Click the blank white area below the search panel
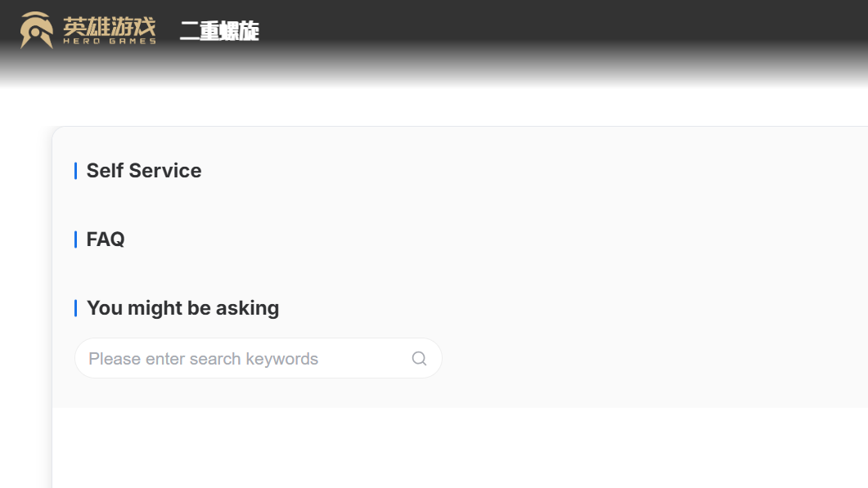This screenshot has width=868, height=488. click(x=450, y=450)
